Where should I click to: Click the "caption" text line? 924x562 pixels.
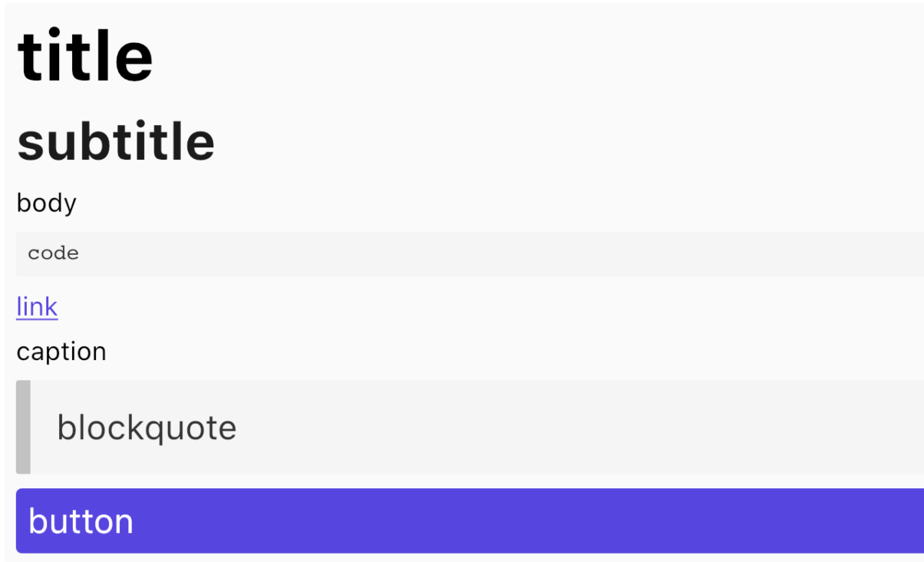click(x=61, y=352)
